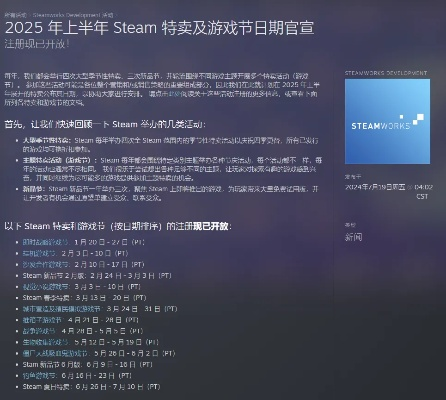The width and height of the screenshot is (446, 400).
Task: Follow the blue inline link in the intro paragraph
Action: tap(174, 94)
